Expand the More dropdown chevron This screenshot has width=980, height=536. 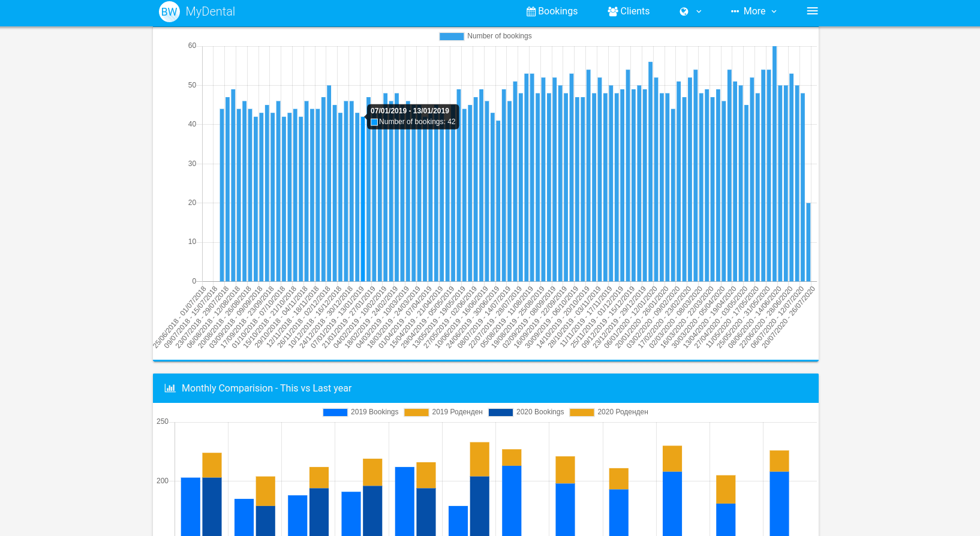[x=774, y=11]
